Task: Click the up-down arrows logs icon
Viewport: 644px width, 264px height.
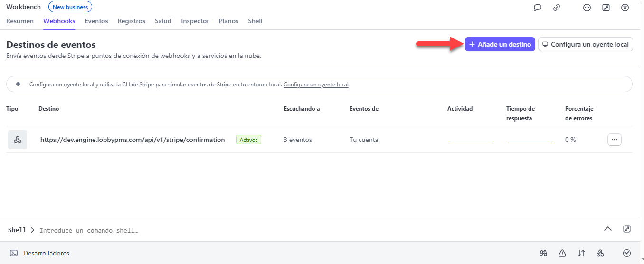Action: [581, 253]
